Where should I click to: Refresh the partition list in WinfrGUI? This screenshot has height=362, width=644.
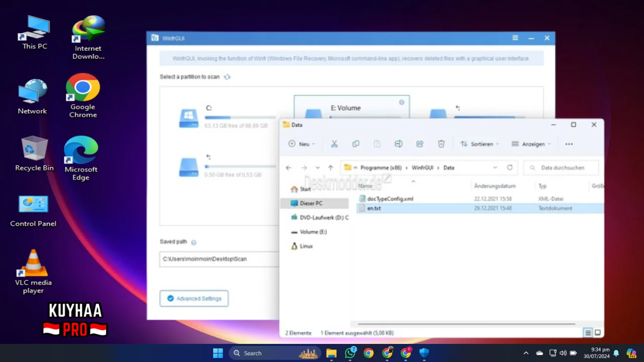227,77
